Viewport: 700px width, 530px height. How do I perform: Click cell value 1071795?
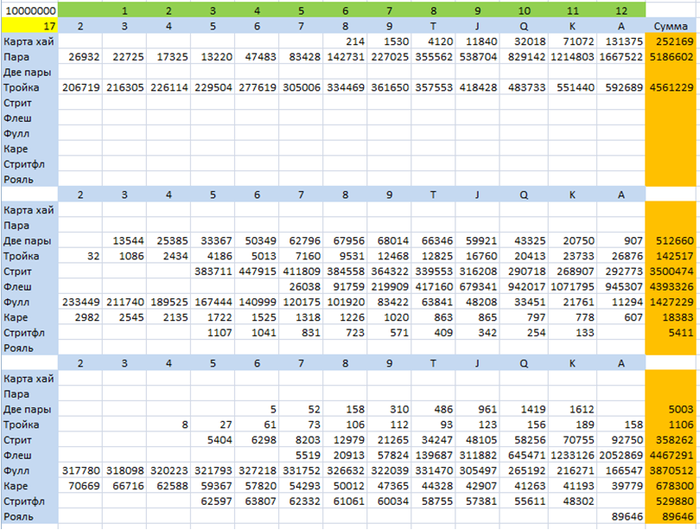[x=572, y=287]
